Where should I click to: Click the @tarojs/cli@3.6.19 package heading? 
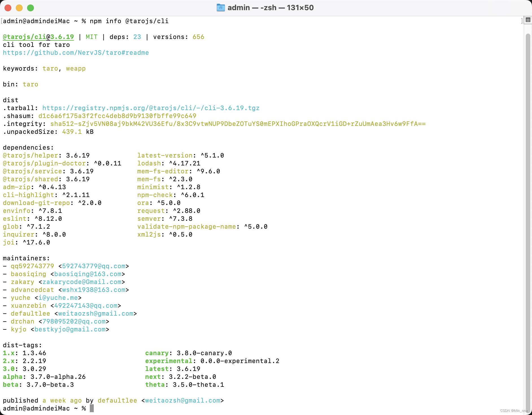pyautogui.click(x=38, y=37)
